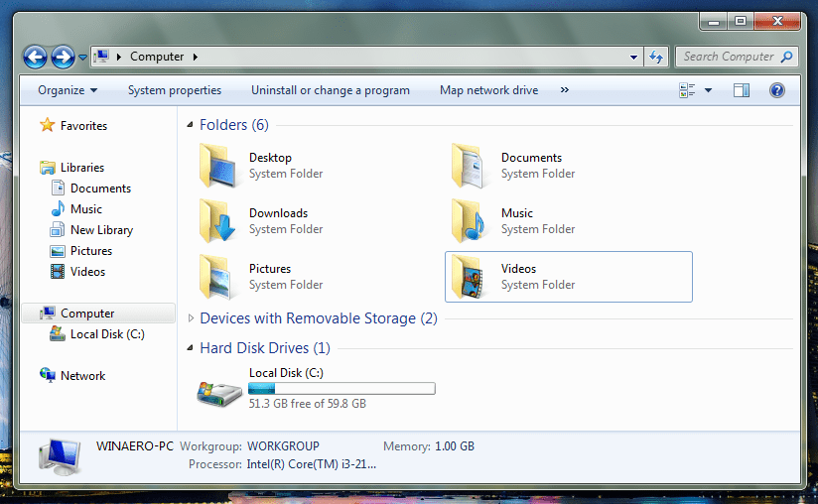Show more toolbar commands via chevron
Image resolution: width=818 pixels, height=504 pixels.
pos(565,89)
